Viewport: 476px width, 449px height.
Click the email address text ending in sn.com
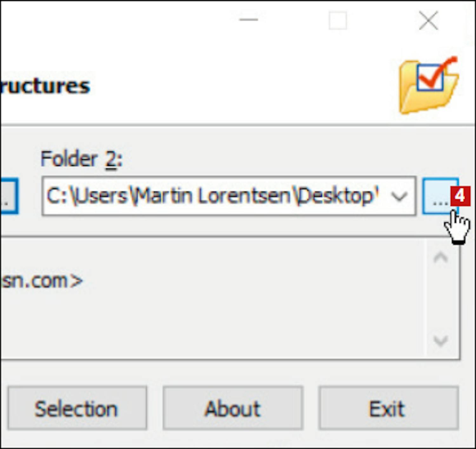point(41,281)
